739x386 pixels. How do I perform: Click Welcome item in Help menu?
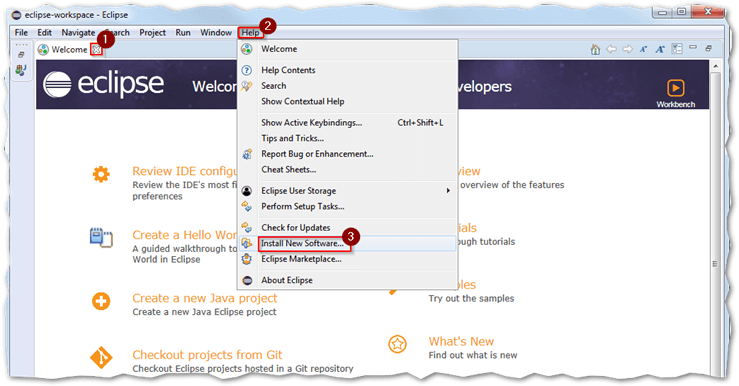click(x=279, y=49)
